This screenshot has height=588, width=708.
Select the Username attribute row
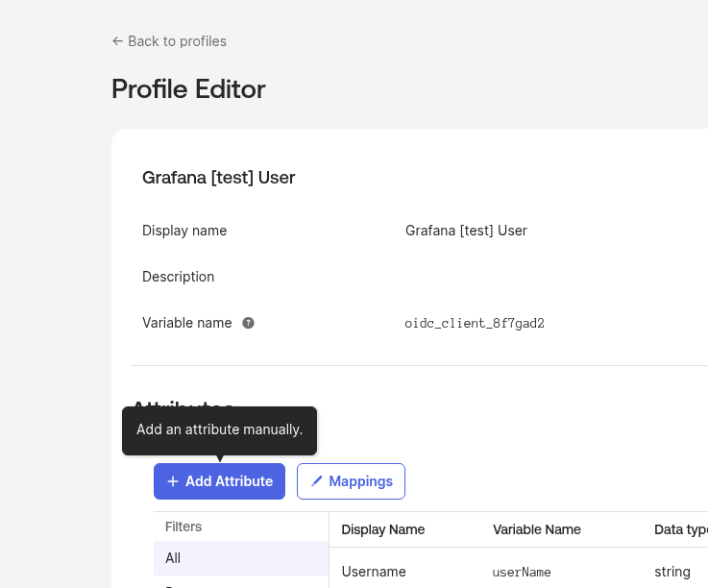point(374,572)
